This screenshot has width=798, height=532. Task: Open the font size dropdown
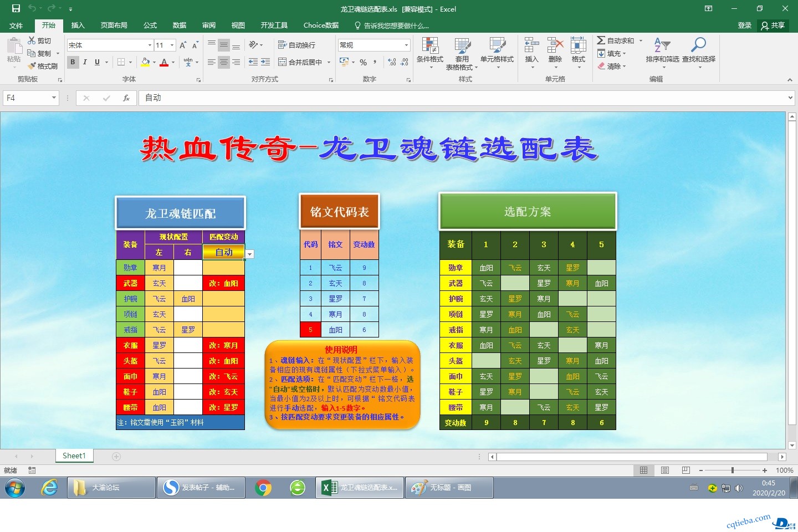[172, 45]
